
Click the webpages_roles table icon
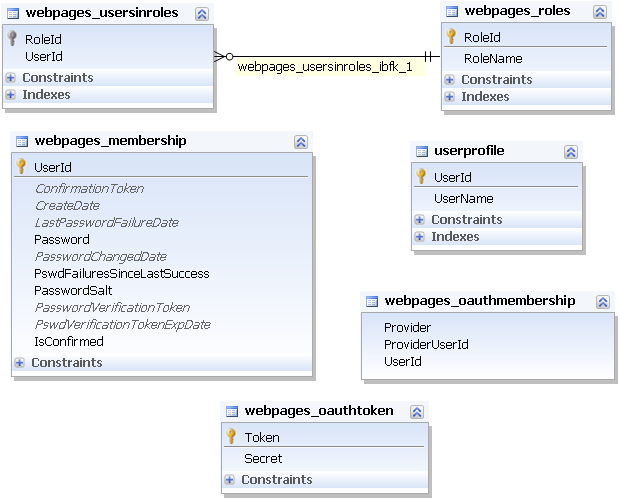[x=452, y=12]
